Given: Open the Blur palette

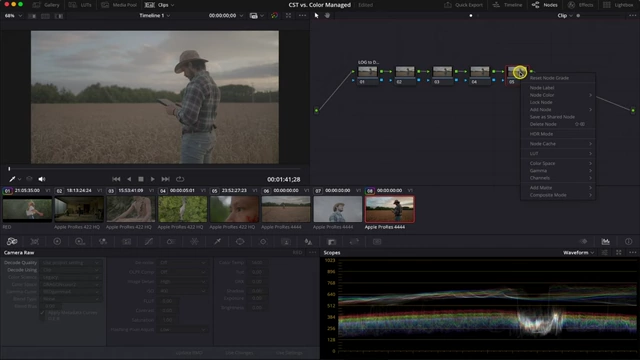Looking at the screenshot, I should coord(308,242).
